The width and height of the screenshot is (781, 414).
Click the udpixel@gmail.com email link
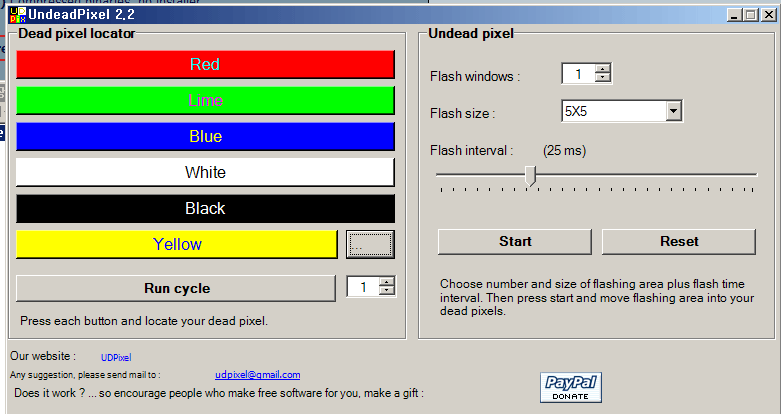pos(258,375)
